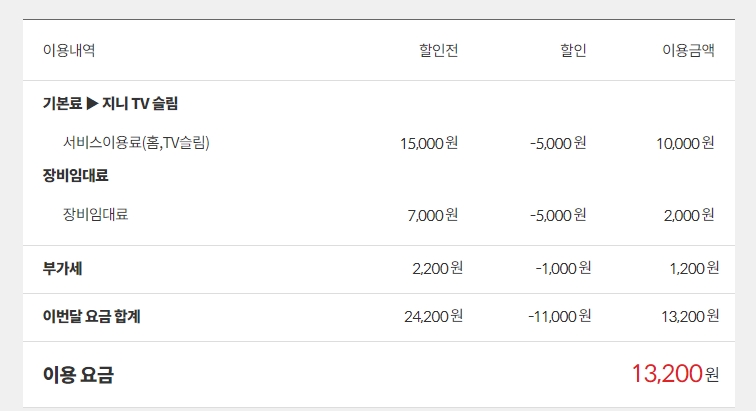The height and width of the screenshot is (411, 756).
Task: Click the 1,200원 tax amount
Action: tap(694, 268)
